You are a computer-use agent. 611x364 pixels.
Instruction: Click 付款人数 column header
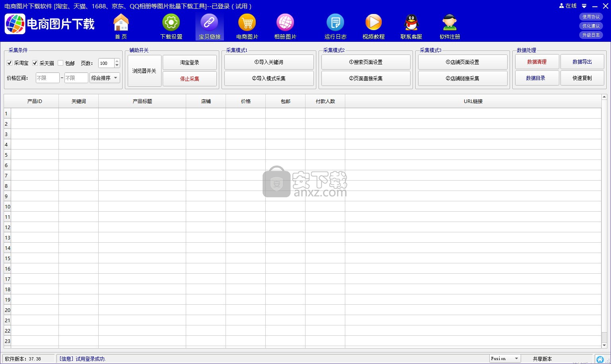coord(325,101)
